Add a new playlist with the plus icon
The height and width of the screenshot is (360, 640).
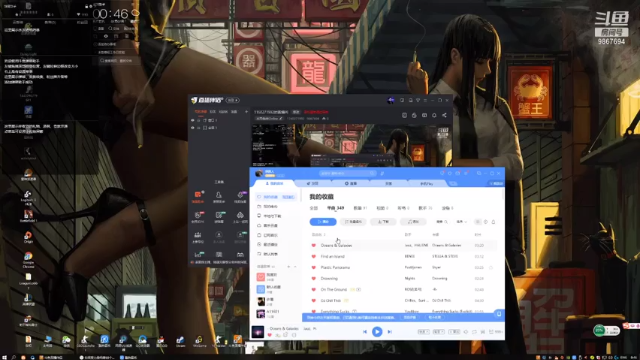click(289, 267)
